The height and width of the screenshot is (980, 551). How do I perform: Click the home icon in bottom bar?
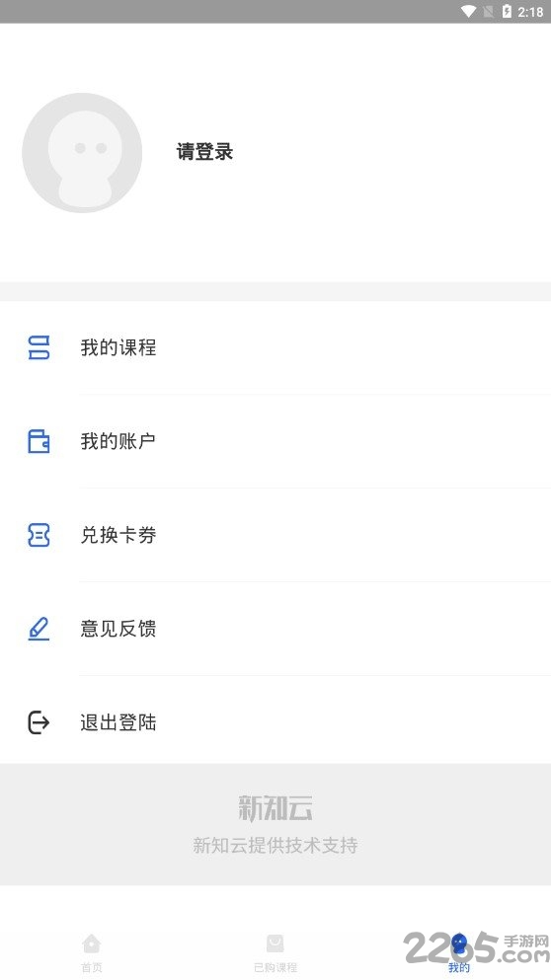[x=91, y=943]
